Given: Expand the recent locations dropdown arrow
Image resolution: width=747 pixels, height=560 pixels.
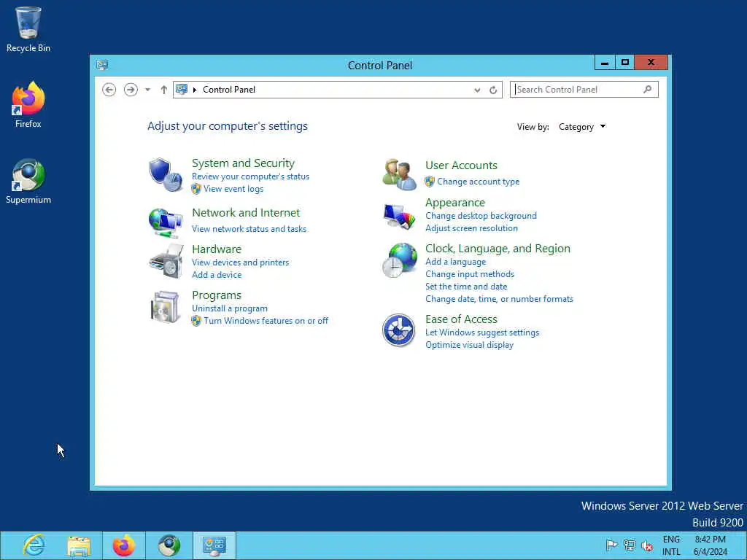Looking at the screenshot, I should point(147,90).
